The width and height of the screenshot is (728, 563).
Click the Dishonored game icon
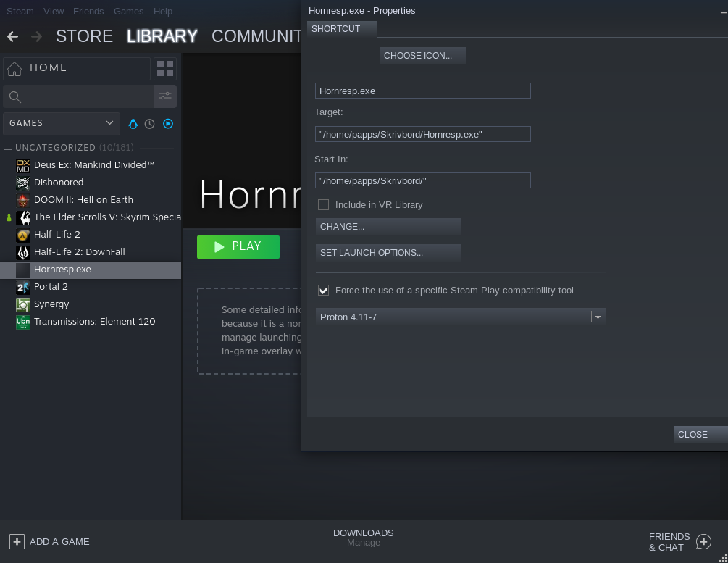coord(22,183)
